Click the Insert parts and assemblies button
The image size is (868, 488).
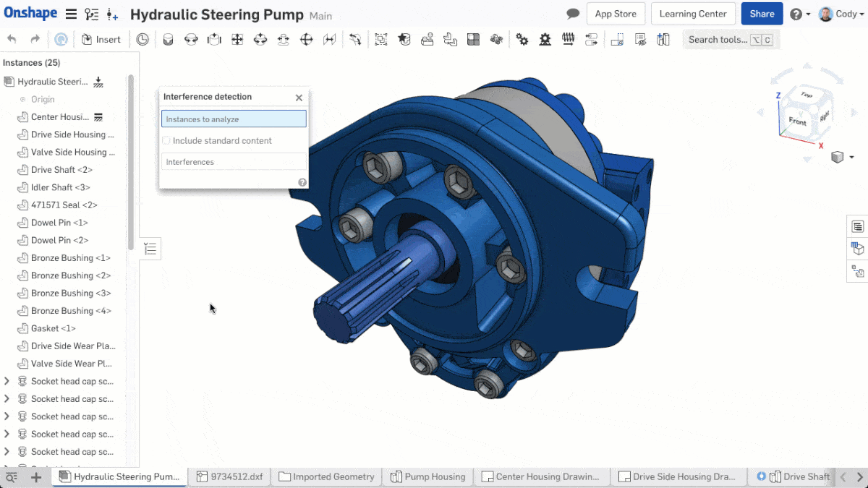(x=101, y=40)
